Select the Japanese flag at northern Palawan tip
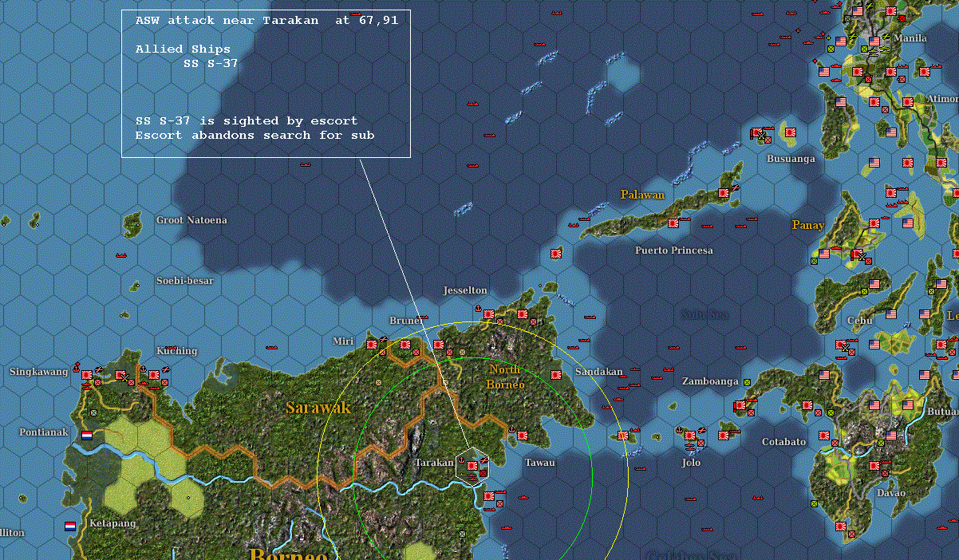 point(724,193)
